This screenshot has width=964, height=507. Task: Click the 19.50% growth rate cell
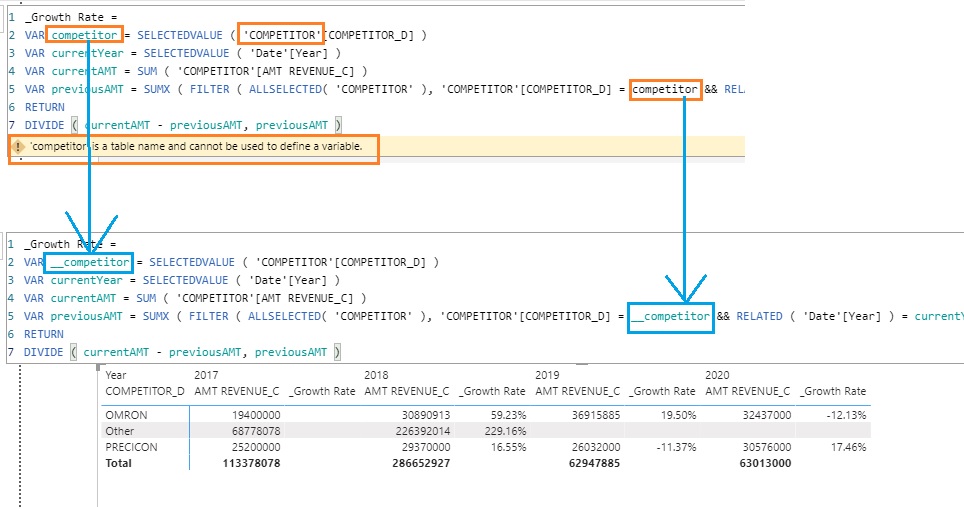(679, 415)
